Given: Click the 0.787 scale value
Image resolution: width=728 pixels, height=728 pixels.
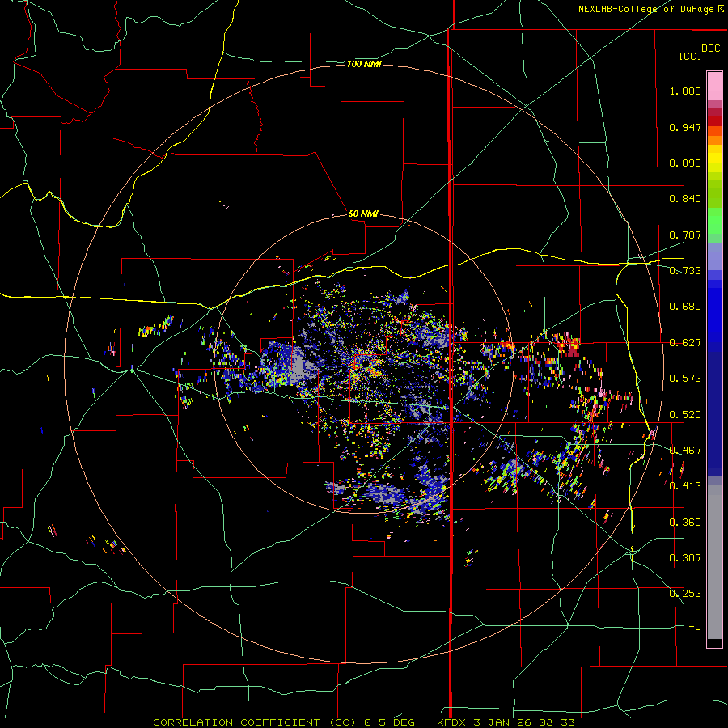Looking at the screenshot, I should (685, 235).
